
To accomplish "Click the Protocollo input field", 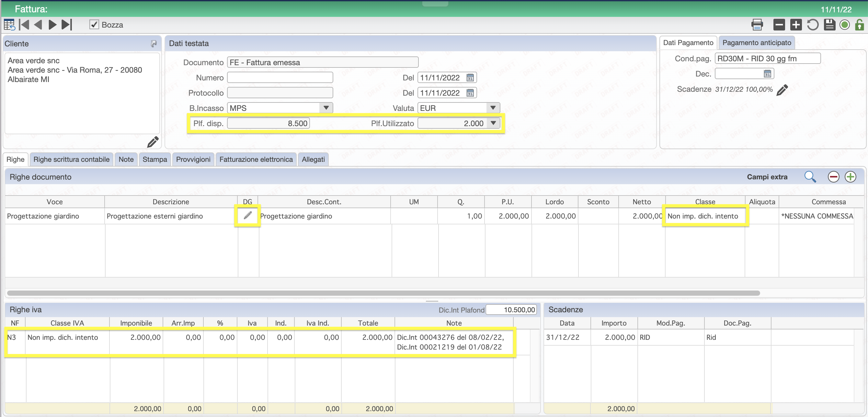I will pyautogui.click(x=280, y=93).
